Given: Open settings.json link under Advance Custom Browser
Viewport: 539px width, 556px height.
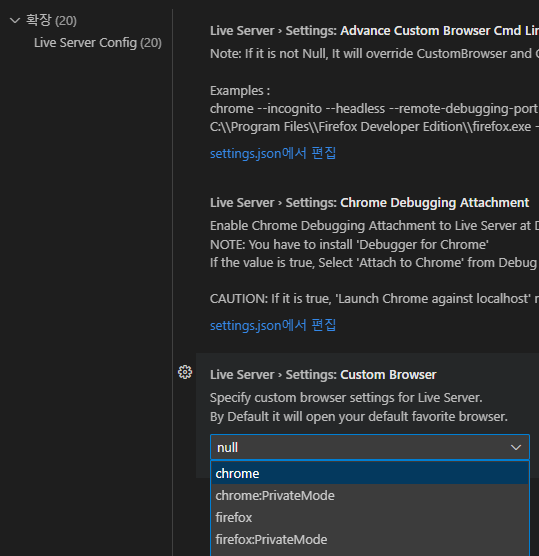Looking at the screenshot, I should 273,154.
